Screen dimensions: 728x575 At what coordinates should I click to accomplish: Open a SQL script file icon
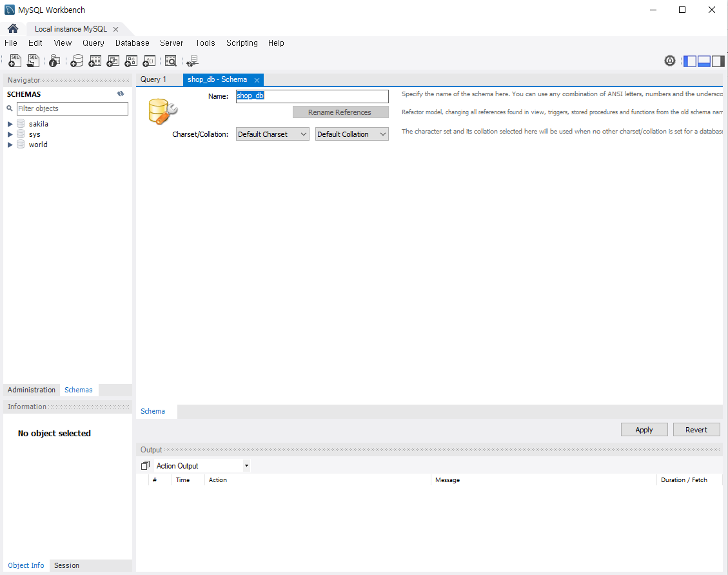tap(33, 61)
